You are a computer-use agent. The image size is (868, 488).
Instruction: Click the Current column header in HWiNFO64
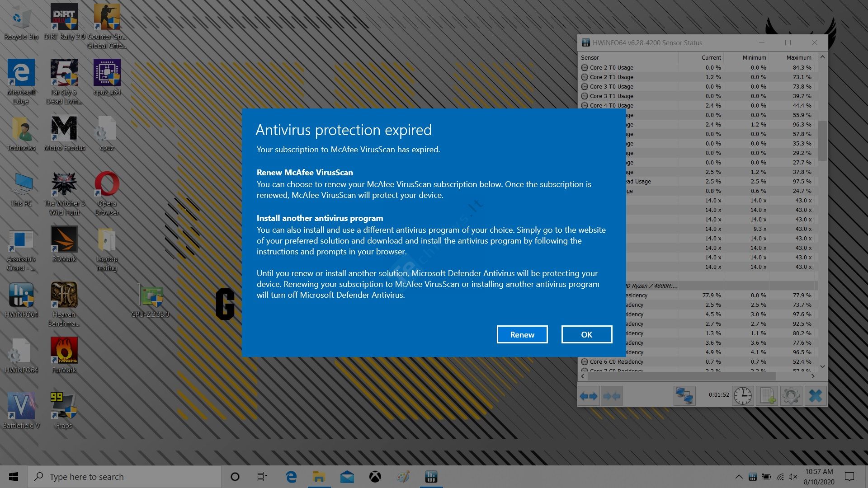[701, 57]
